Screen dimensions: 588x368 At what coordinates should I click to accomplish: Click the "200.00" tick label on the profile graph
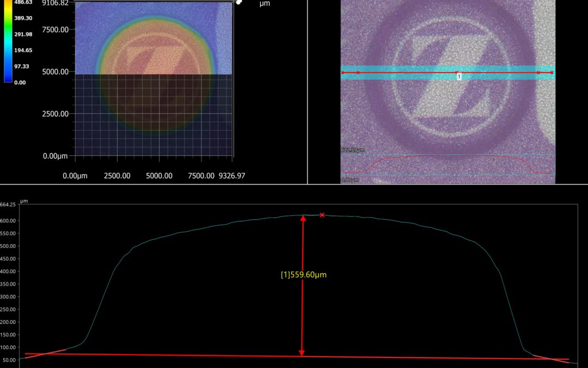(x=8, y=322)
